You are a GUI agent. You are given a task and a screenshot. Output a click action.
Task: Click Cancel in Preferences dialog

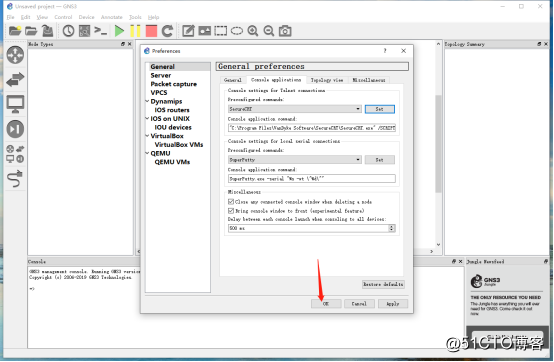(359, 304)
